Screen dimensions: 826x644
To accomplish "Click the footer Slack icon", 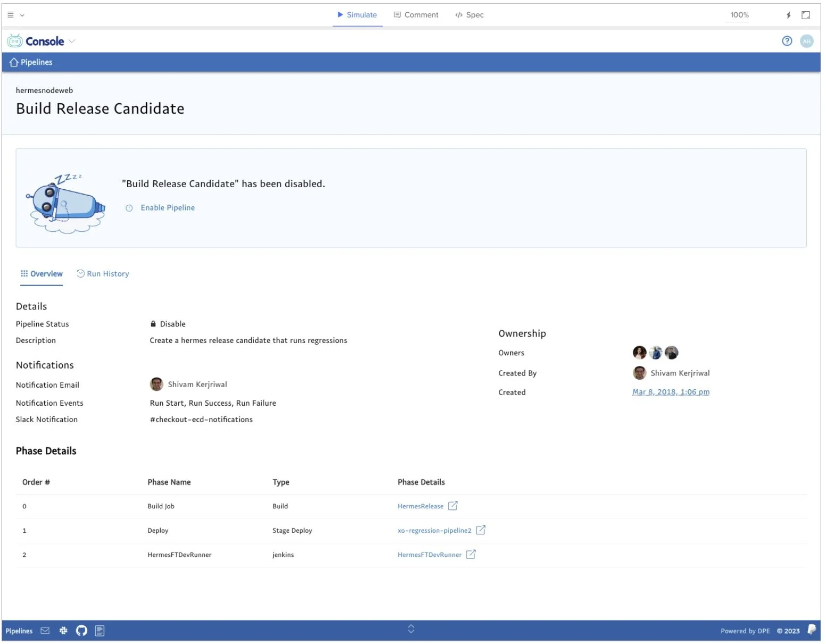I will point(63,631).
